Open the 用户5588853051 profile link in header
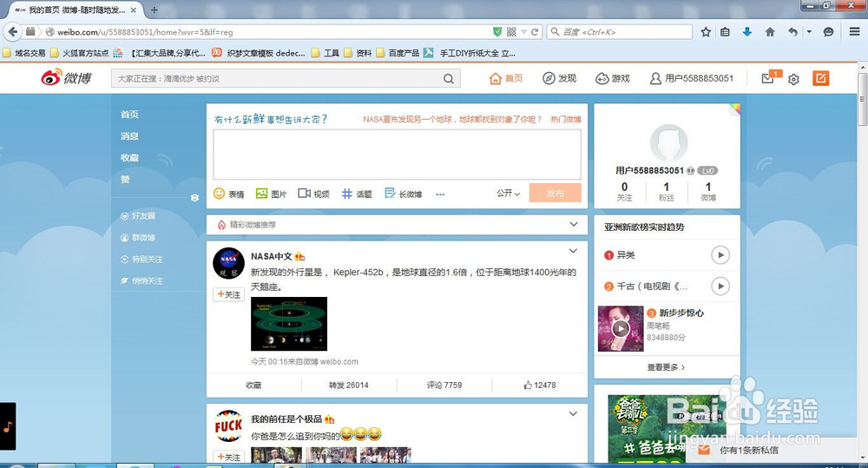Image resolution: width=868 pixels, height=468 pixels. (692, 79)
